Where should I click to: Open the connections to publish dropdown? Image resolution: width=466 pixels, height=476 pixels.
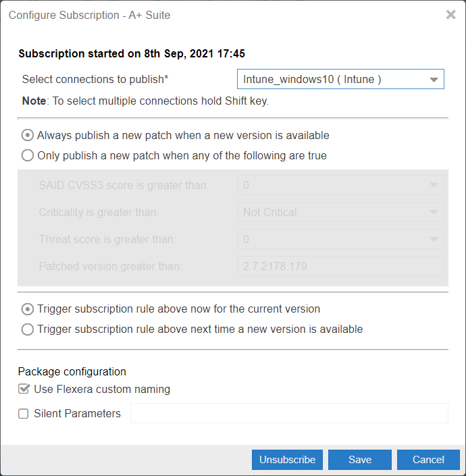[340, 79]
